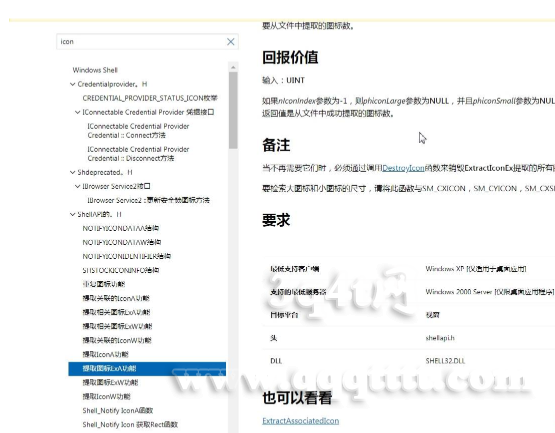
Task: Click the icon search filter field
Action: (x=142, y=42)
